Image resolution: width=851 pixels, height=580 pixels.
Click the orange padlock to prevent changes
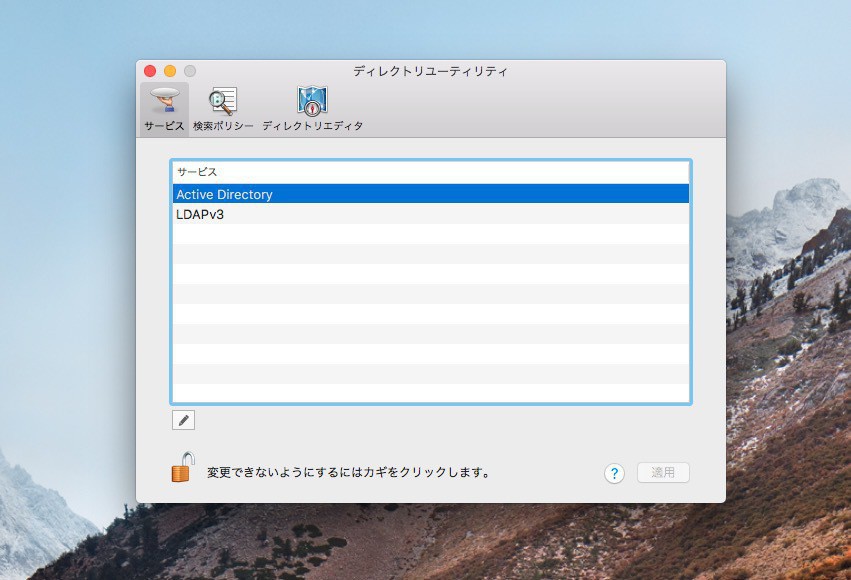pos(182,468)
